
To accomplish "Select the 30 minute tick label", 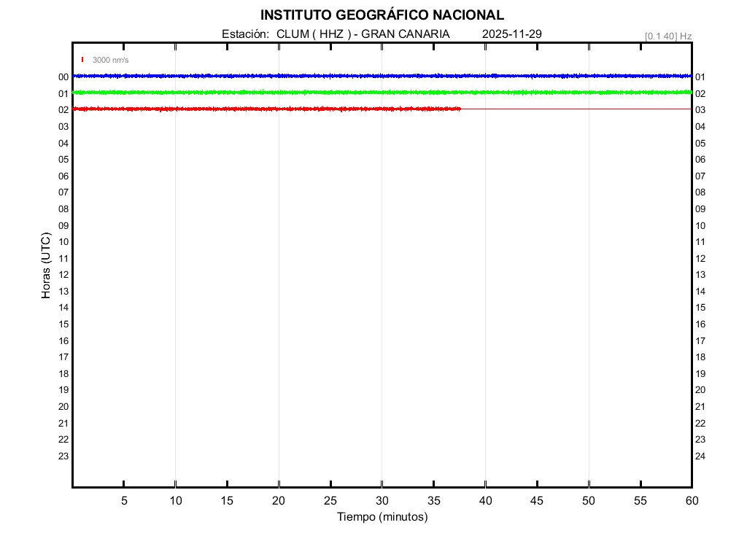I will [382, 501].
